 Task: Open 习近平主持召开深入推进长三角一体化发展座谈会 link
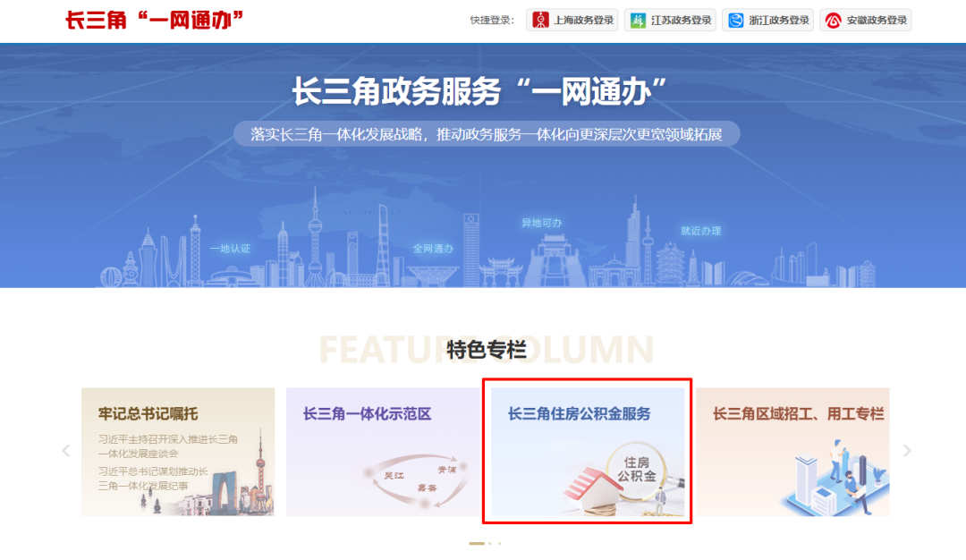(167, 446)
